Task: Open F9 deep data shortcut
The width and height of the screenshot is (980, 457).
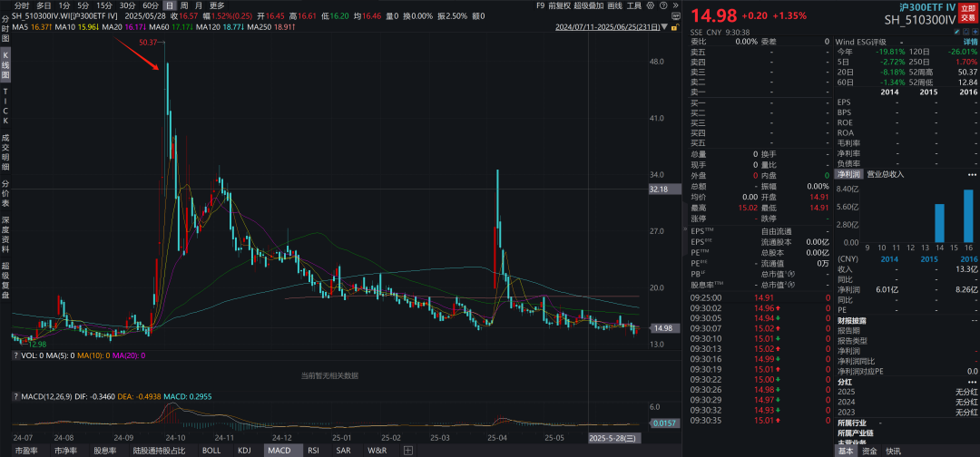Action: 540,5
